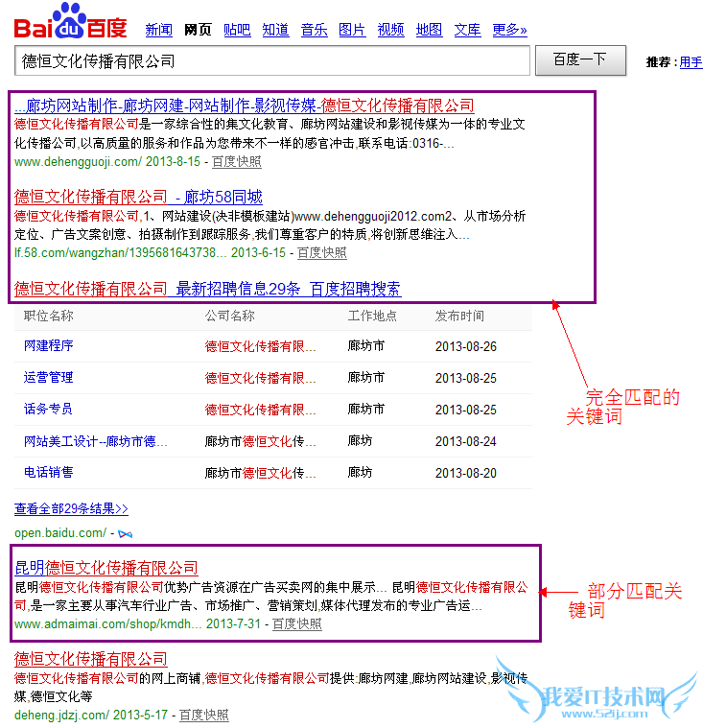
Task: Switch to the 视频 tab
Action: tap(390, 30)
